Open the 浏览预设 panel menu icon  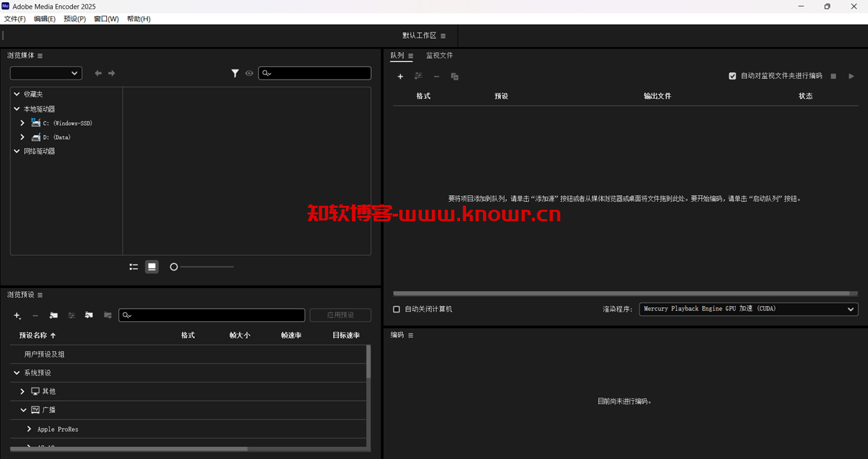pos(40,295)
